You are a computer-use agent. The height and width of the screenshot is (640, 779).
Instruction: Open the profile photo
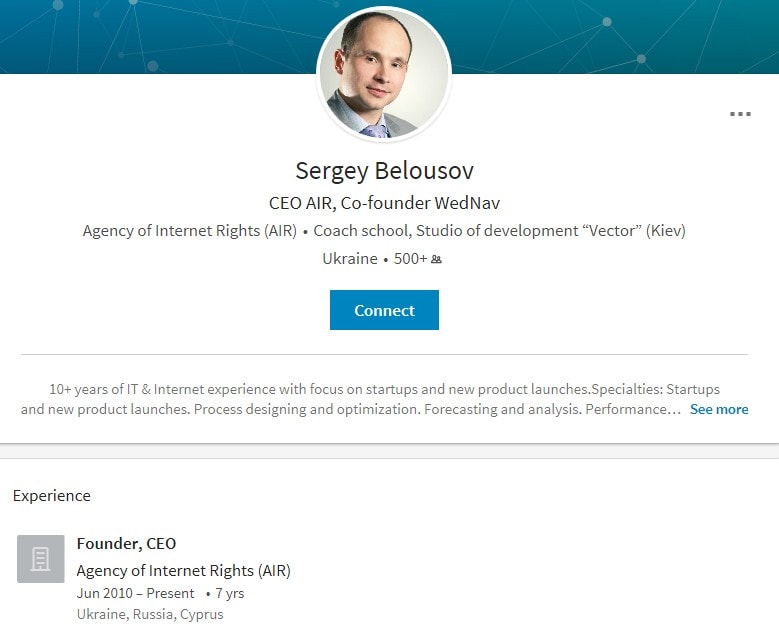pos(384,74)
